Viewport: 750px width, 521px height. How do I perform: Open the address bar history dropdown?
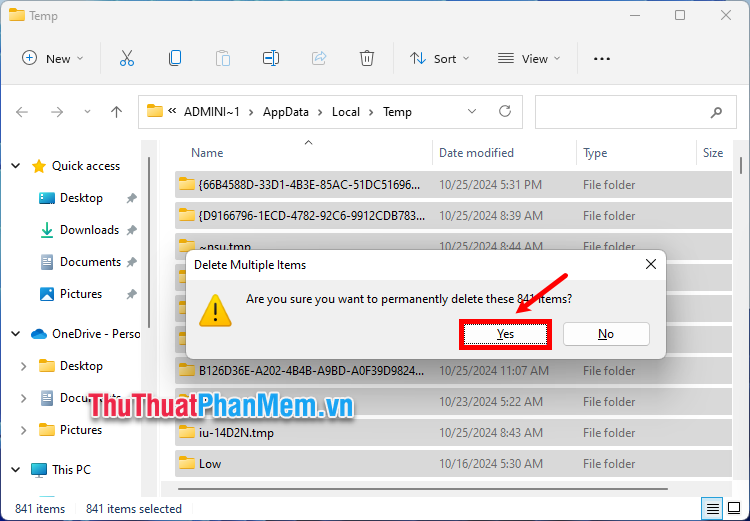pyautogui.click(x=472, y=111)
